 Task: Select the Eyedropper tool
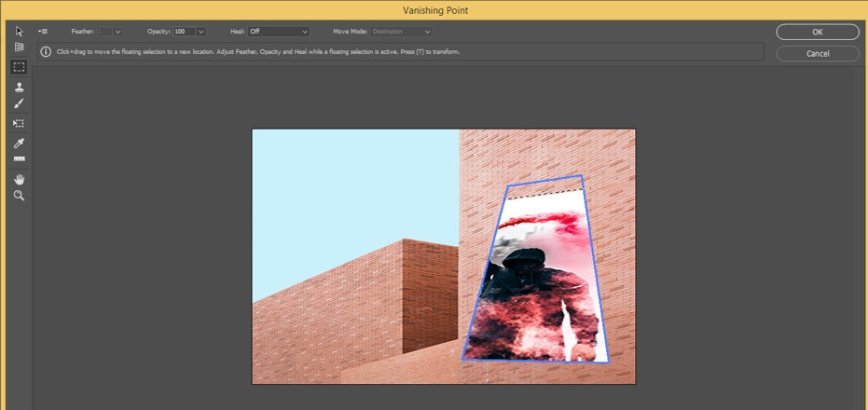19,143
